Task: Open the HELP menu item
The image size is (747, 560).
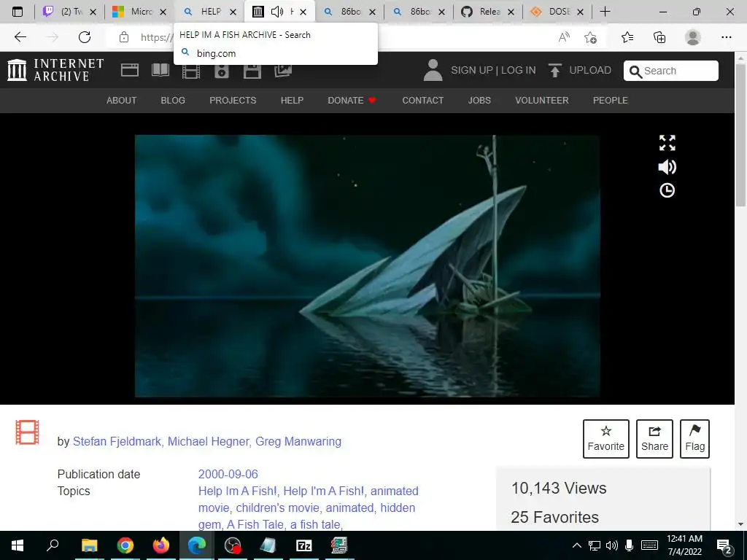Action: [292, 101]
